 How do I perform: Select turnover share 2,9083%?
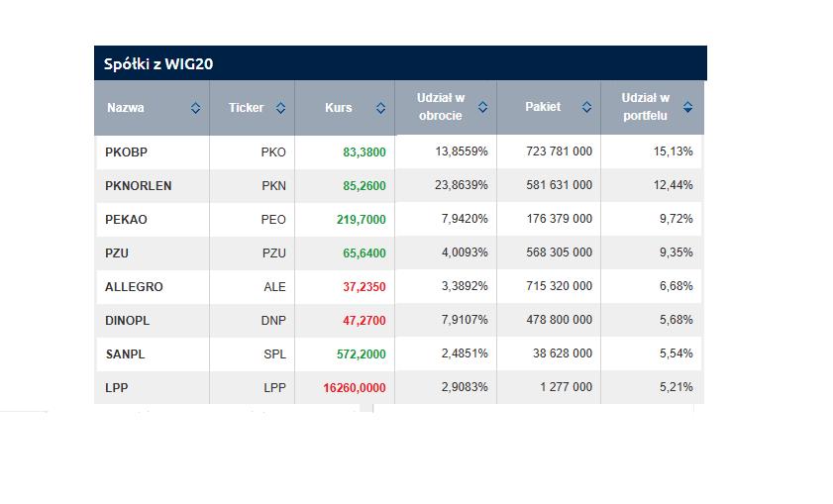click(465, 386)
